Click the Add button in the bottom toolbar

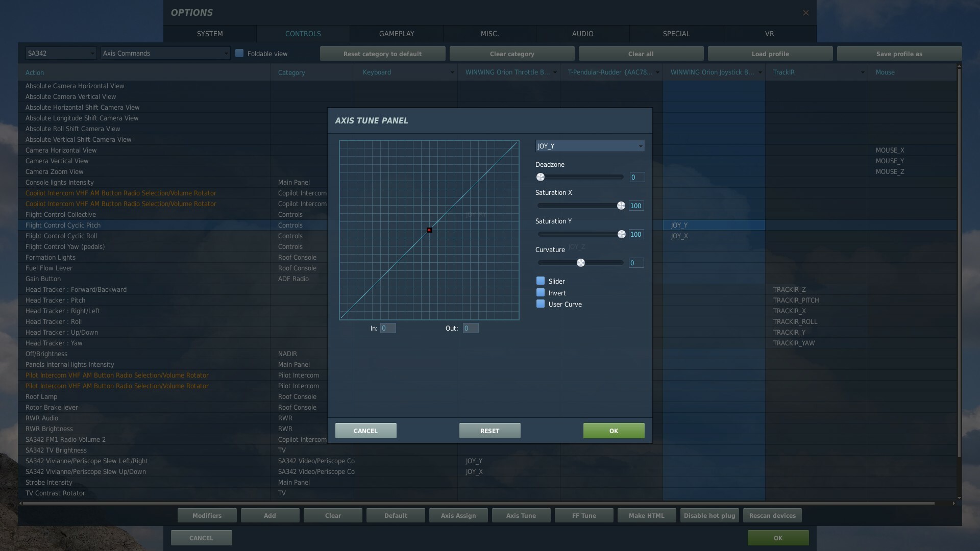[269, 515]
